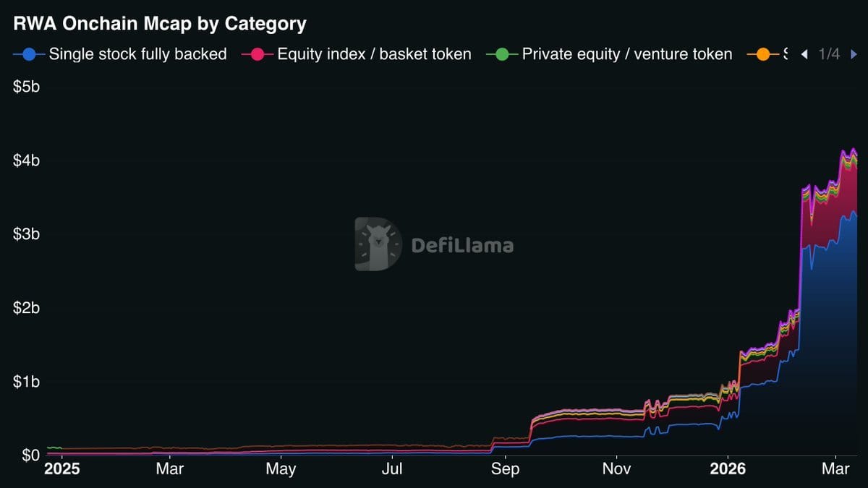Click the legend page indicator 1/4
Image resolution: width=868 pixels, height=488 pixels.
point(829,54)
